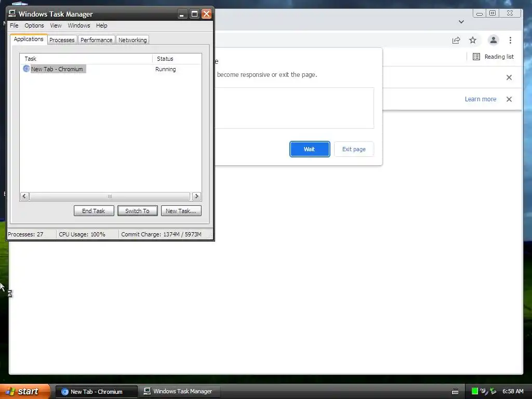Image resolution: width=532 pixels, height=399 pixels.
Task: Open the Chromium profile avatar
Action: click(x=494, y=40)
